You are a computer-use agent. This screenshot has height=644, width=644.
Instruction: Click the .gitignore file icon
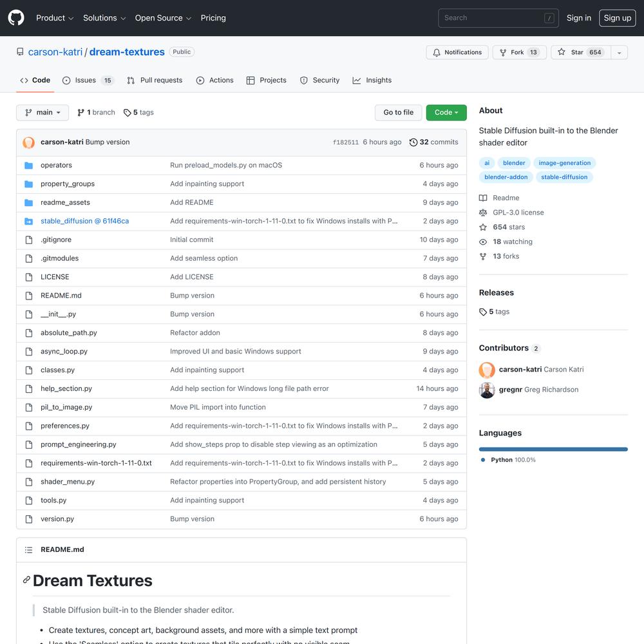click(x=29, y=240)
